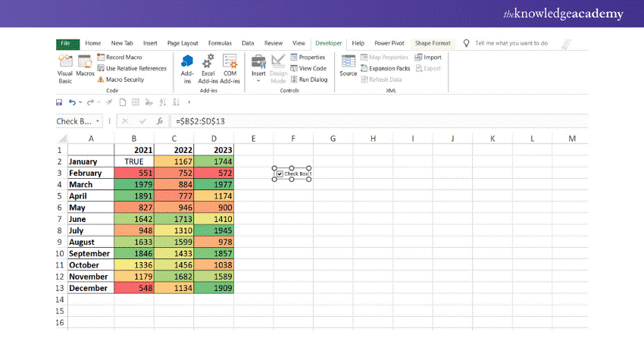Open the Name Box dropdown arrow
The height and width of the screenshot is (341, 644).
(x=97, y=120)
